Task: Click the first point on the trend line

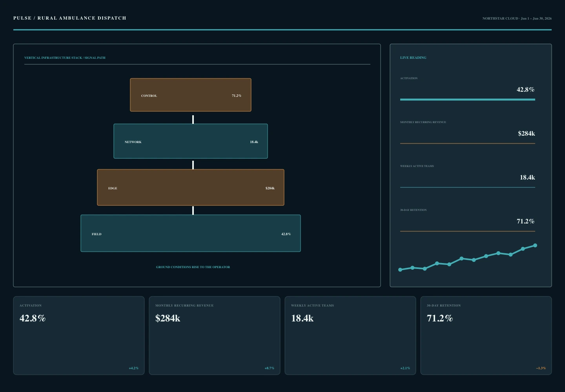Action: pos(400,270)
